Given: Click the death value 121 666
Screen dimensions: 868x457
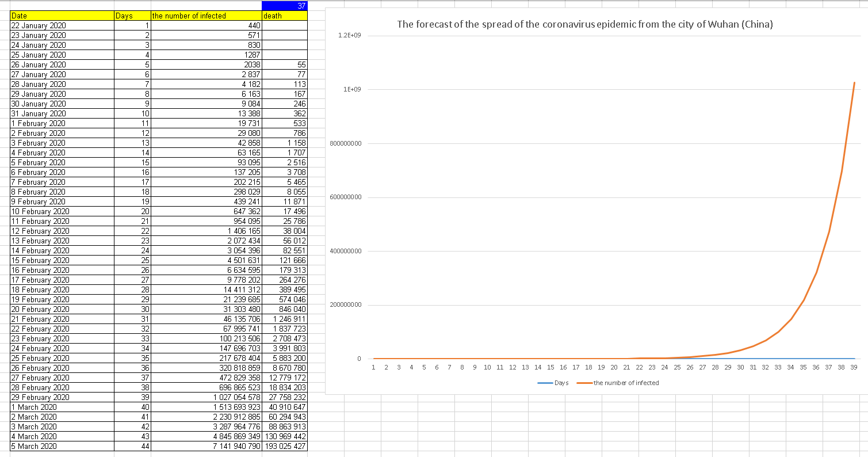Looking at the screenshot, I should (284, 261).
